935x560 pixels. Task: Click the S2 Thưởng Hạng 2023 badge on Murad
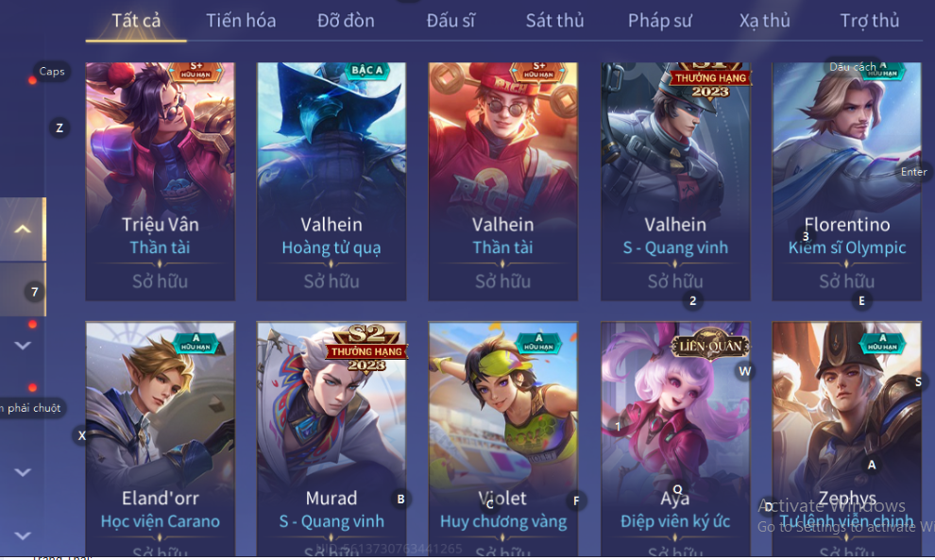tap(366, 348)
